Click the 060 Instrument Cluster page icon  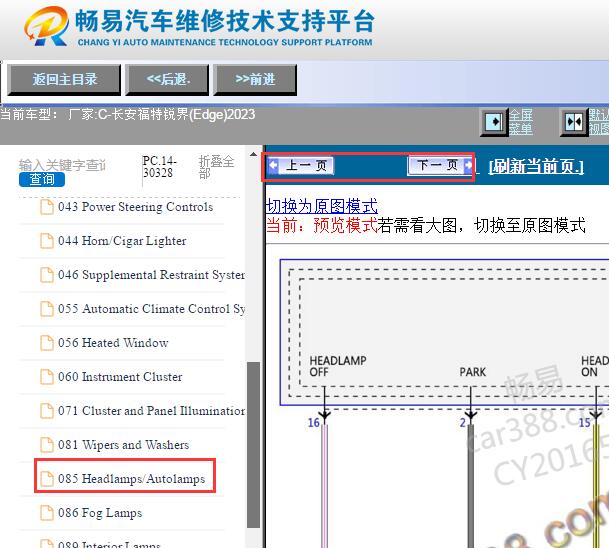click(x=47, y=377)
